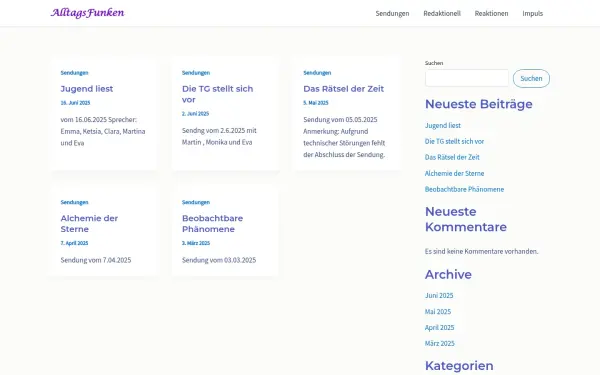Open 'Beobachtbare Phänomene' card title
This screenshot has height=375, width=600.
[212, 223]
